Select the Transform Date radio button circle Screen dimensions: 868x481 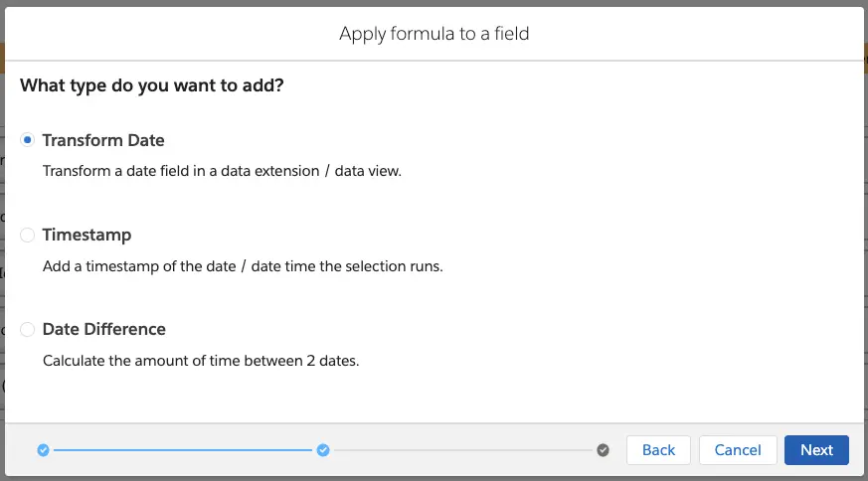[x=28, y=140]
